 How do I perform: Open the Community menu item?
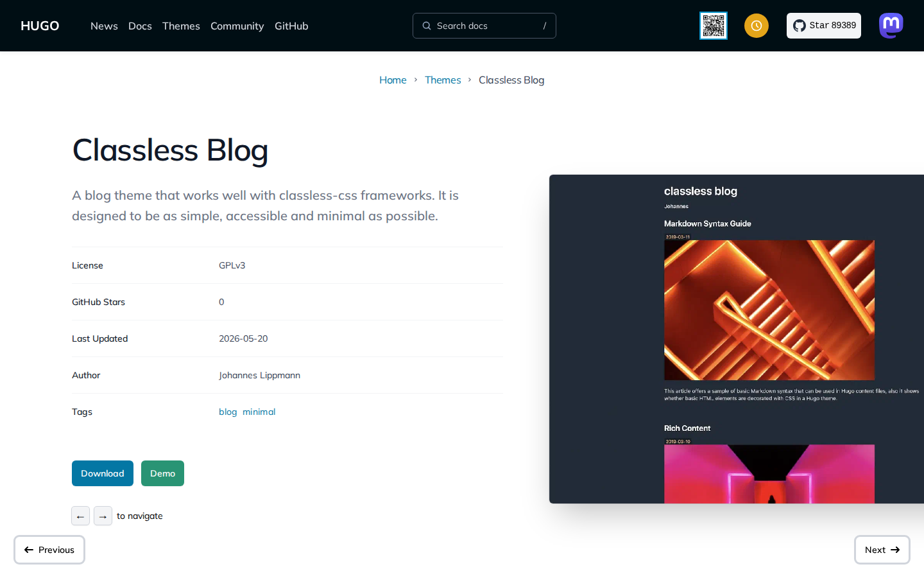tap(237, 26)
